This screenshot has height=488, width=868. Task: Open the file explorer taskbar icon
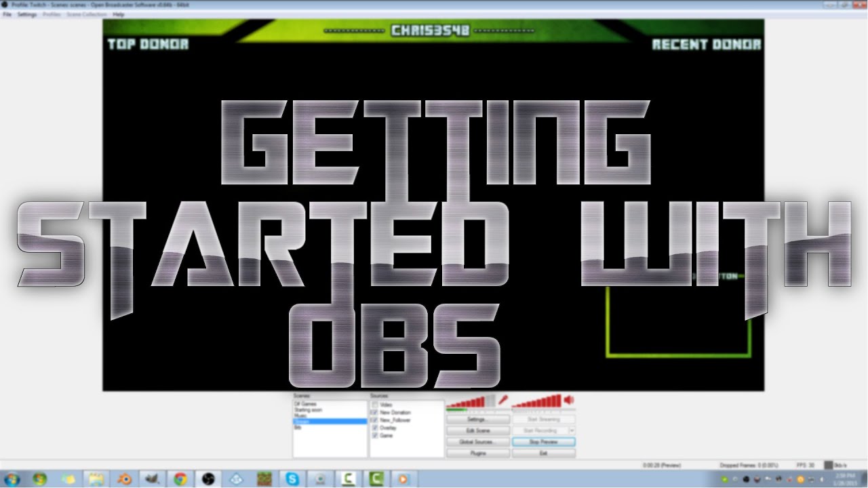96,479
